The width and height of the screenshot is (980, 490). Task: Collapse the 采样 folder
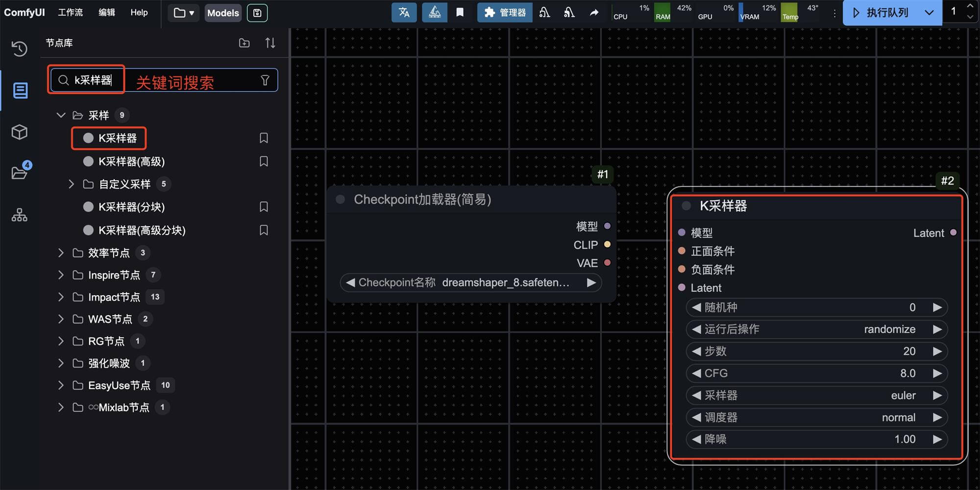click(x=61, y=115)
